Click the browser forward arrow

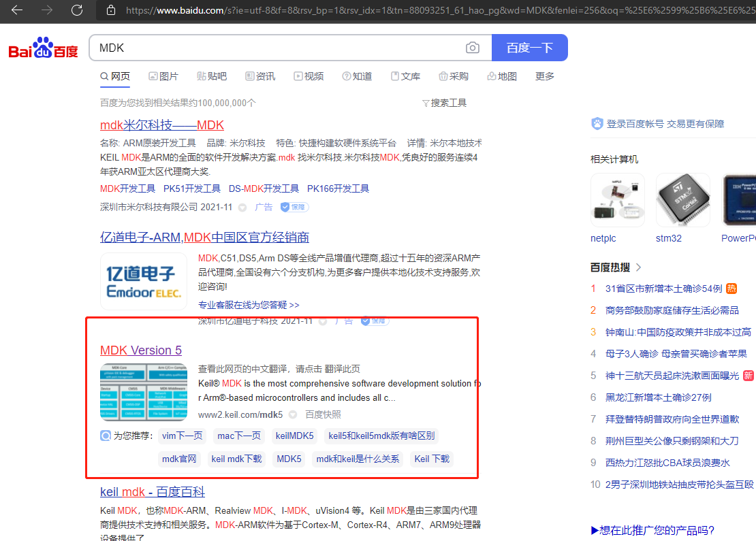(47, 10)
